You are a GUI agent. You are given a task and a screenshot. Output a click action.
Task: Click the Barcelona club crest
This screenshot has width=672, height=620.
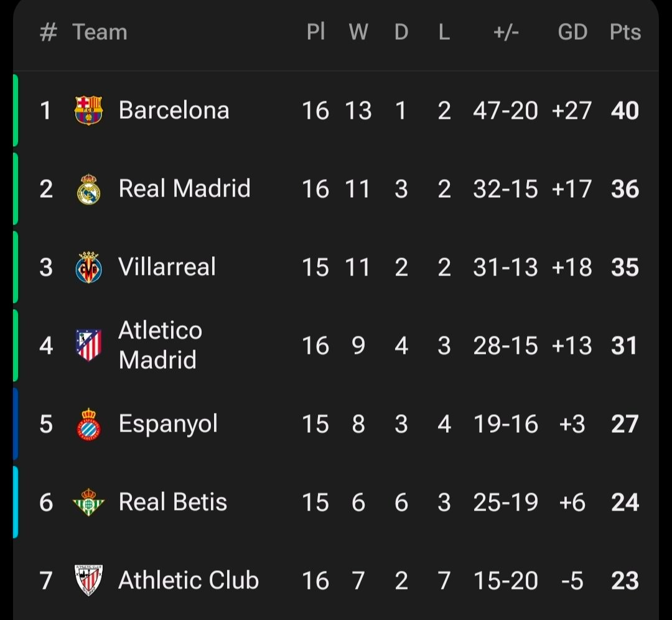point(88,111)
